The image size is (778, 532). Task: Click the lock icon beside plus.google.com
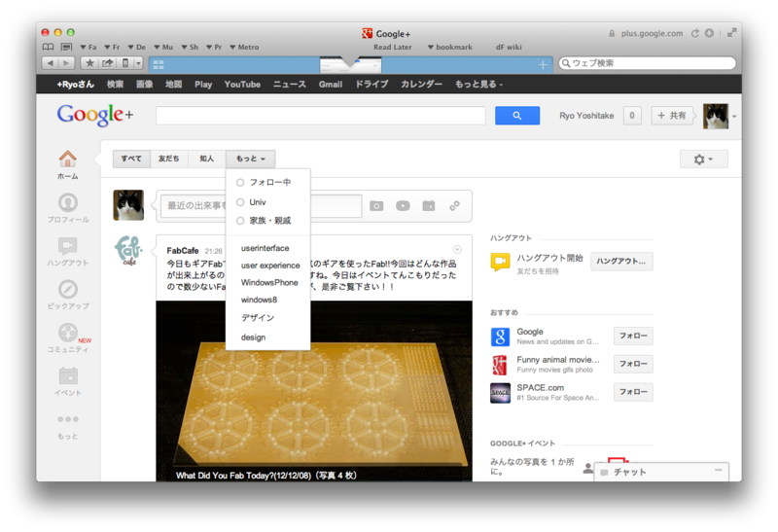pos(612,33)
